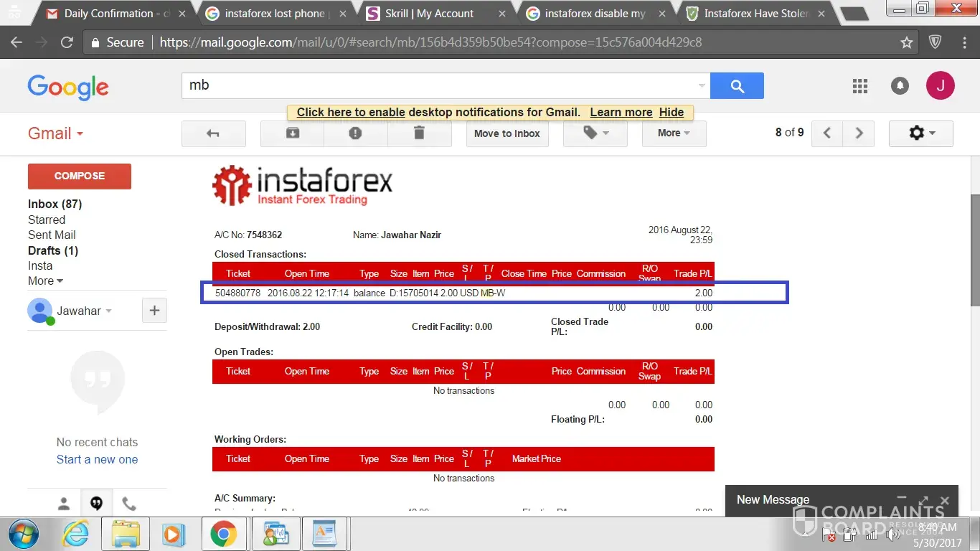Open the notifications bell

[900, 86]
